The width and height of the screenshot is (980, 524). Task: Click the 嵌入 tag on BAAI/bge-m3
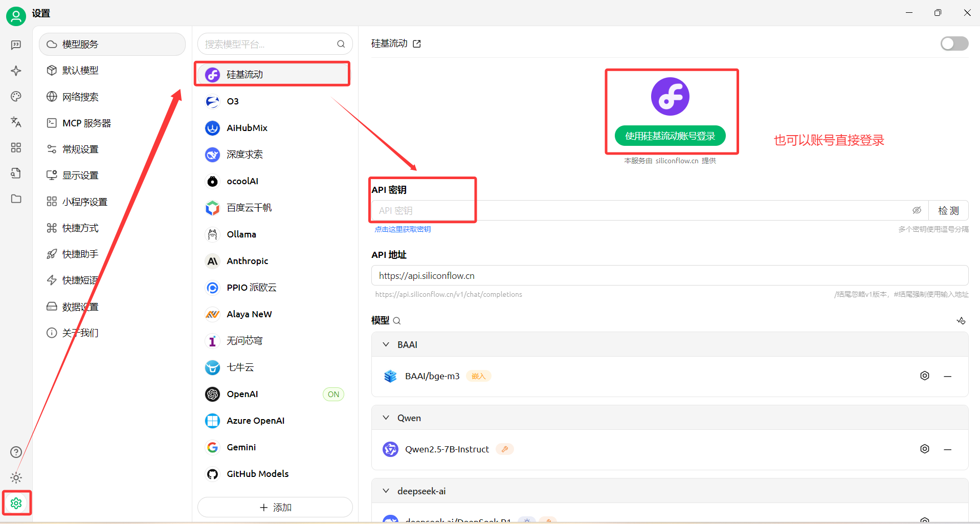coord(479,376)
